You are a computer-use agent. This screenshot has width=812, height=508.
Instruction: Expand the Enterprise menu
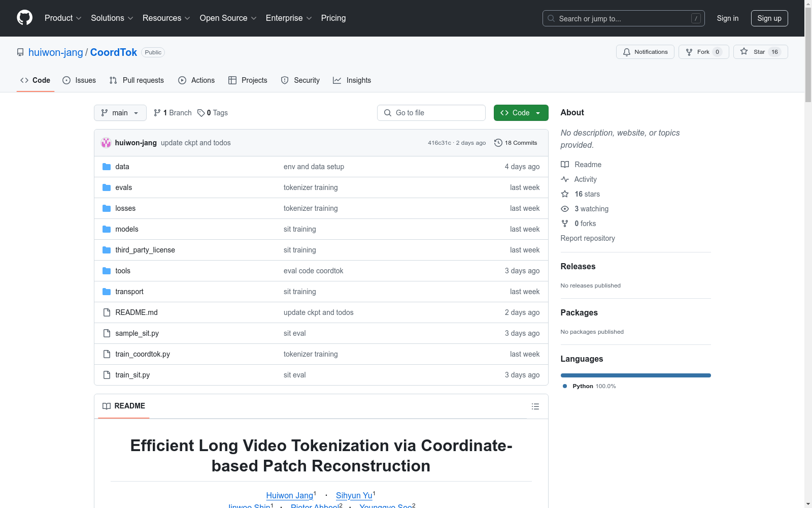coord(289,18)
